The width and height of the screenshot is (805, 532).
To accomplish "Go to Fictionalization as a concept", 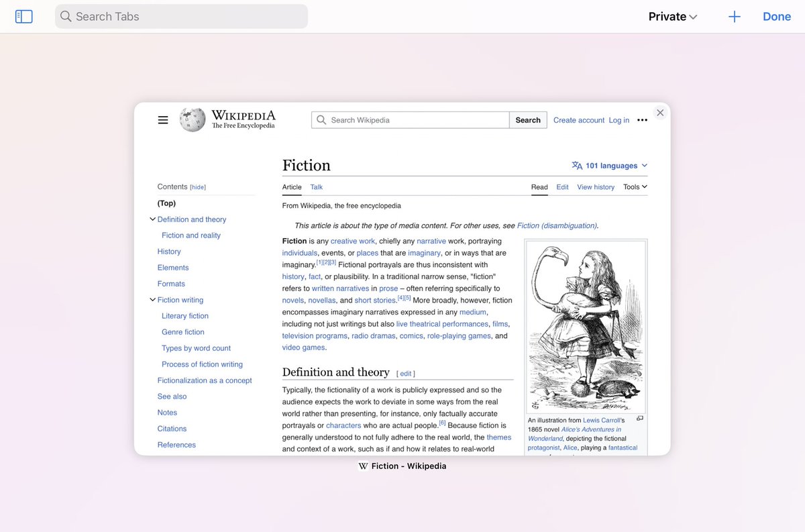I will point(205,380).
